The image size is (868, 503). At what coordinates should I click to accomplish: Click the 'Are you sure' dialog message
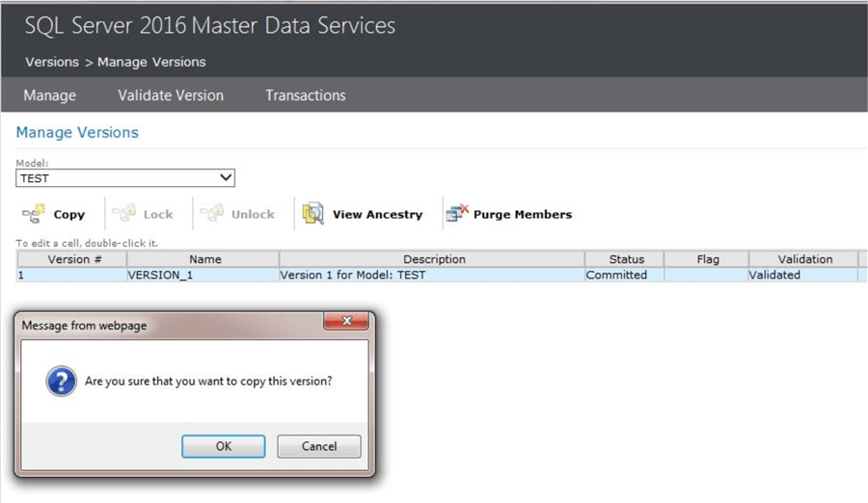[x=208, y=382]
